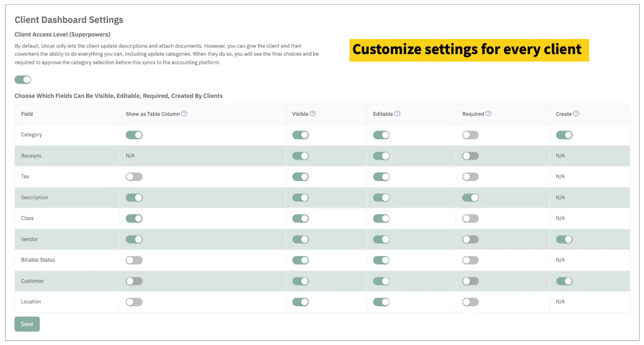
Task: Enable Receipts Required switch
Action: point(470,156)
